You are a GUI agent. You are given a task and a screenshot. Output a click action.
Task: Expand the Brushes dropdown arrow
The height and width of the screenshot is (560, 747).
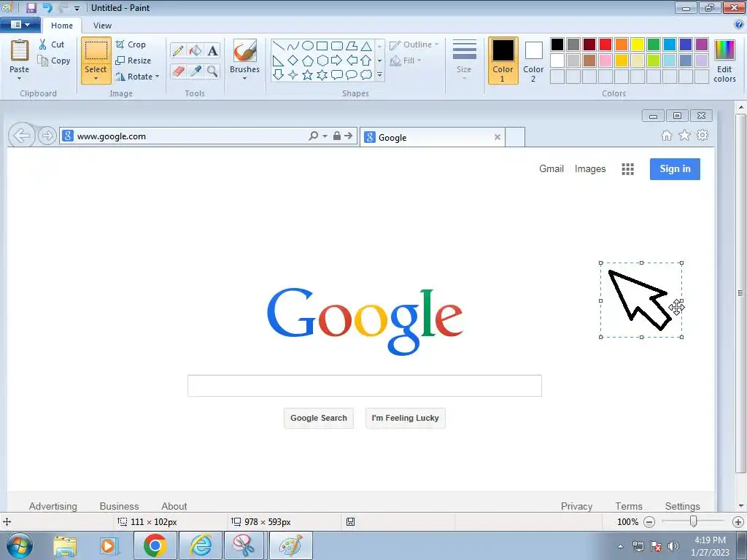pos(245,79)
